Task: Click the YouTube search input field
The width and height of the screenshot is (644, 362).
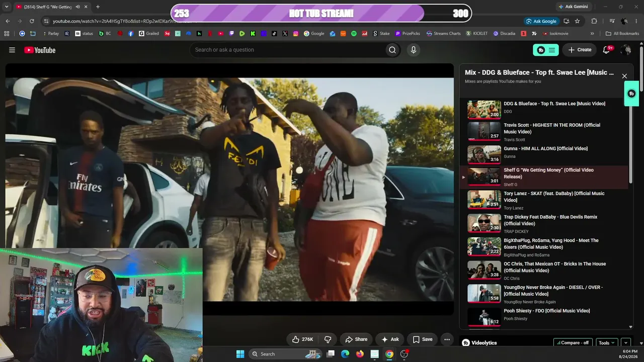Action: [287, 50]
